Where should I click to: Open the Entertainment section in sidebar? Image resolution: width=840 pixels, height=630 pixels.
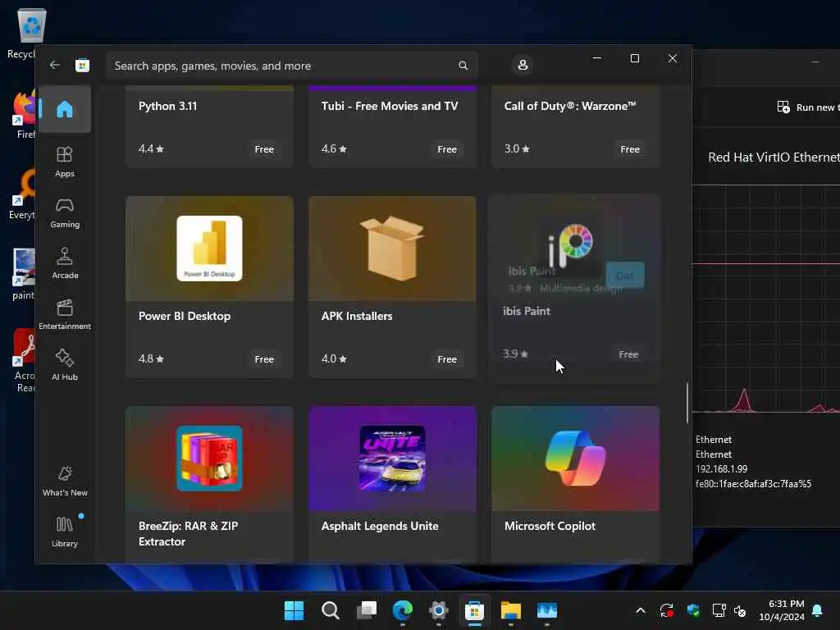(x=65, y=314)
